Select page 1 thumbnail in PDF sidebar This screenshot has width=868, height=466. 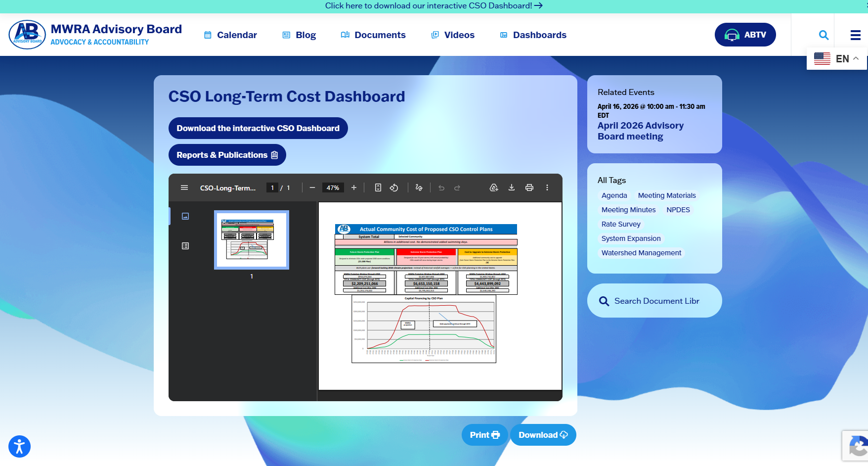(x=252, y=240)
